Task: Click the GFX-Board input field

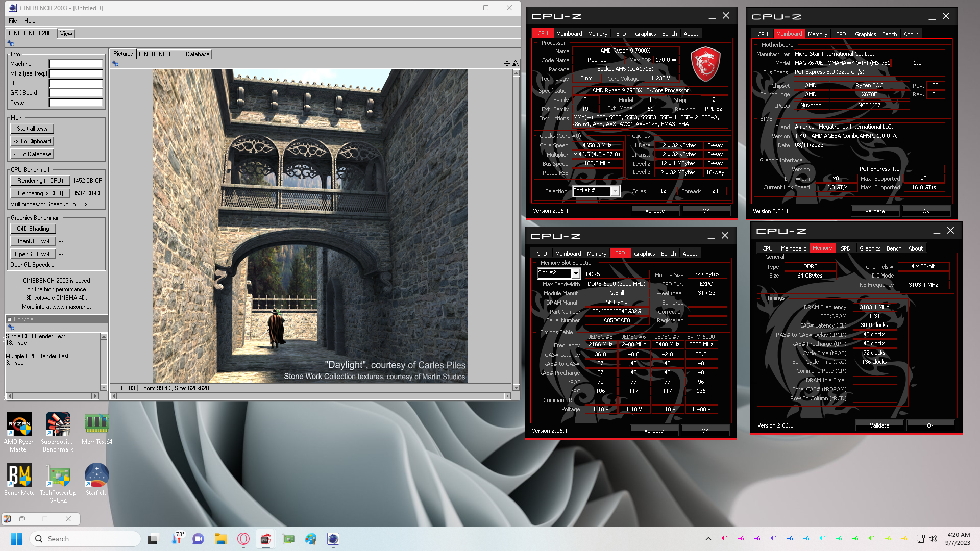Action: [x=76, y=93]
